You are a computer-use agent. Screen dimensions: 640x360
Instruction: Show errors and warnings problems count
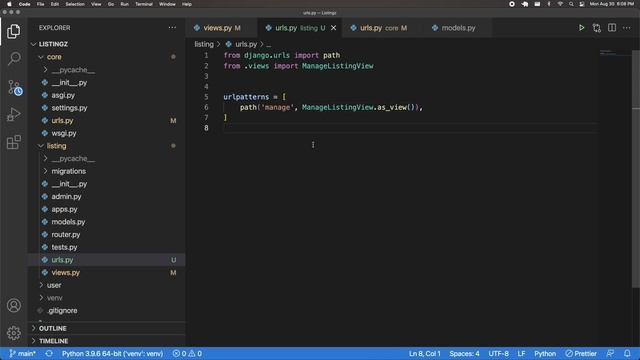point(187,353)
